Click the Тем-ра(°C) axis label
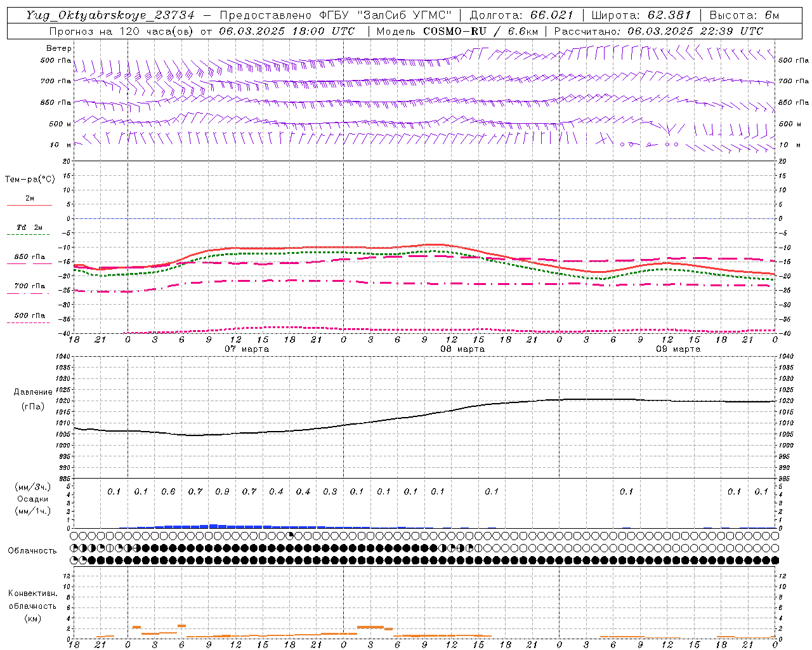This screenshot has width=812, height=650. (30, 180)
